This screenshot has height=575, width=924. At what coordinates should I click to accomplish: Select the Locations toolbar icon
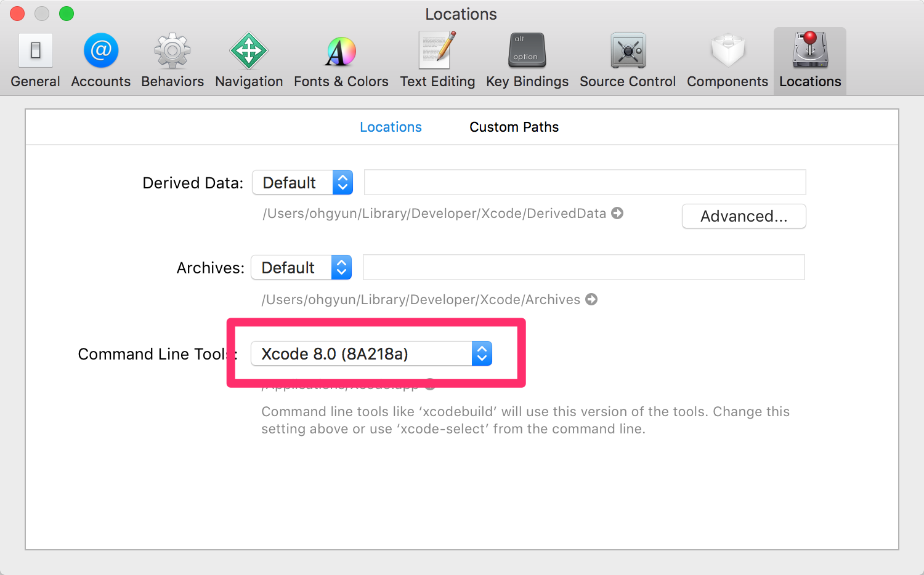click(810, 61)
